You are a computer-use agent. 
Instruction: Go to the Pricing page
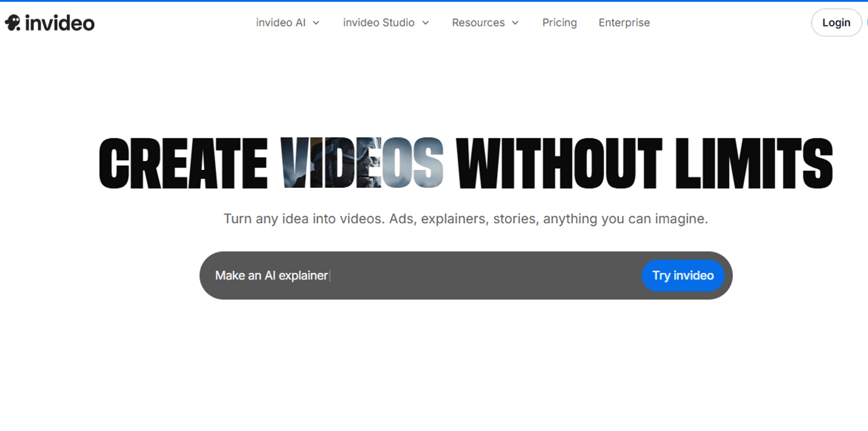point(559,23)
